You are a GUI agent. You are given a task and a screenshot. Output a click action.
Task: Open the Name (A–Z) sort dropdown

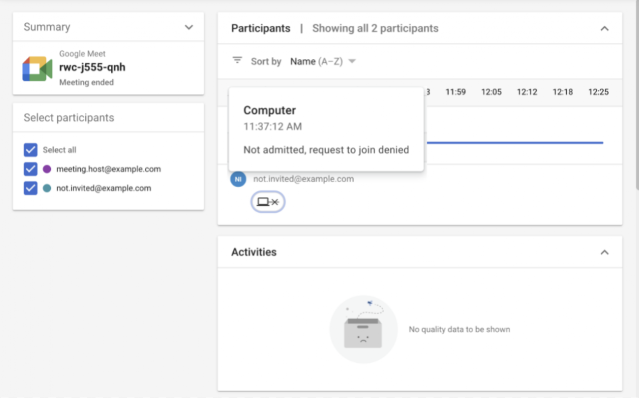pos(323,61)
